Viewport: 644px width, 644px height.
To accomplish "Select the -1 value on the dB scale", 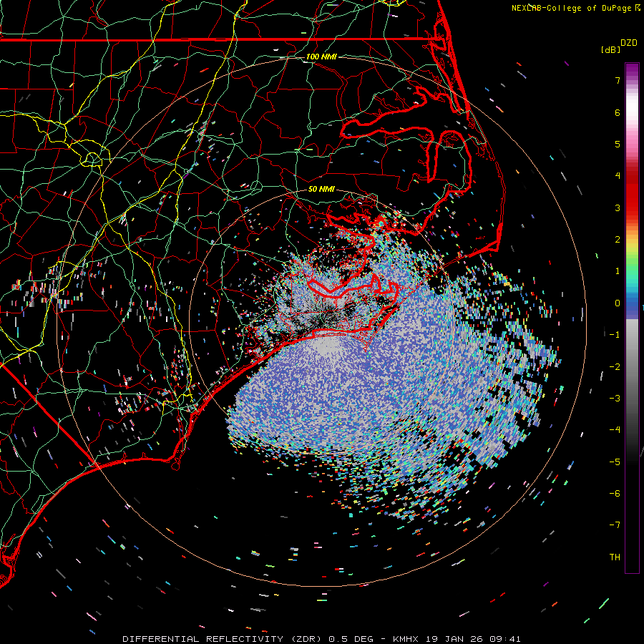I will [615, 335].
